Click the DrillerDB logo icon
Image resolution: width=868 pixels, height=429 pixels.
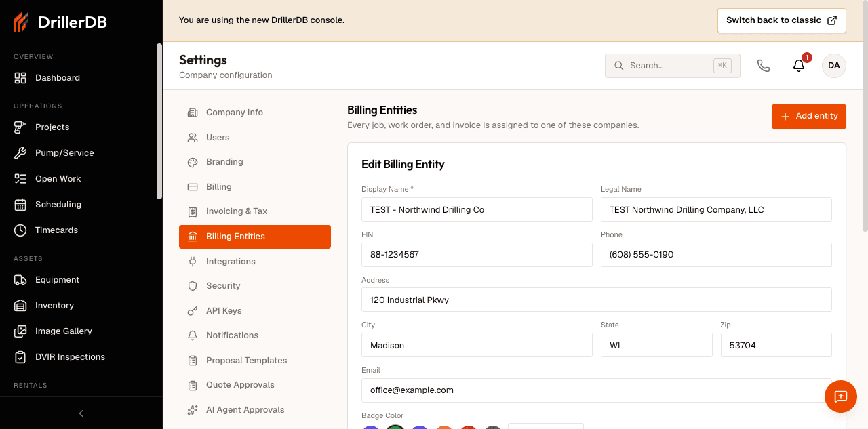[x=21, y=22]
